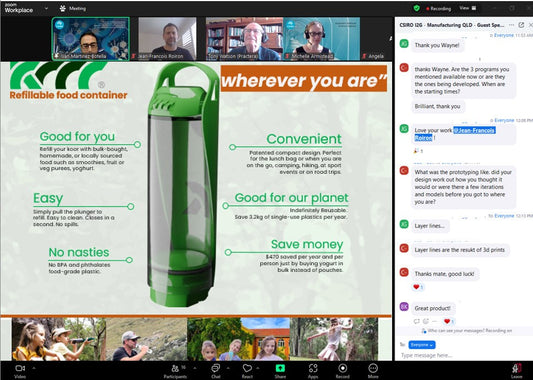Click party emoji reaction under Love your work
Viewport: 533px width, 380px height.
(x=418, y=151)
